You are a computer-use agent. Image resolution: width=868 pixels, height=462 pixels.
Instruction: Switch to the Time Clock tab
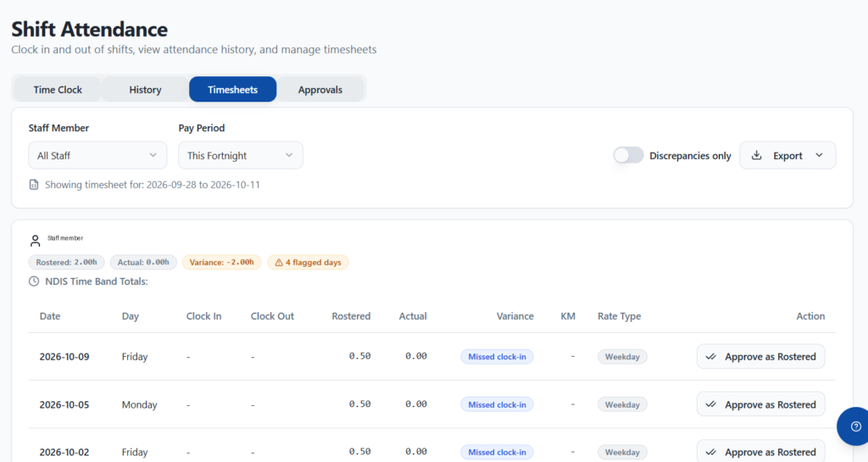[58, 90]
